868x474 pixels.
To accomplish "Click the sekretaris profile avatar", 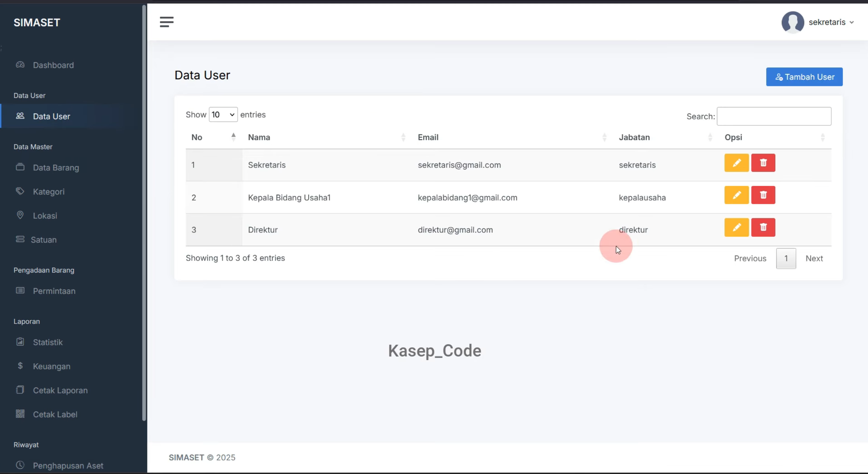I will coord(793,22).
